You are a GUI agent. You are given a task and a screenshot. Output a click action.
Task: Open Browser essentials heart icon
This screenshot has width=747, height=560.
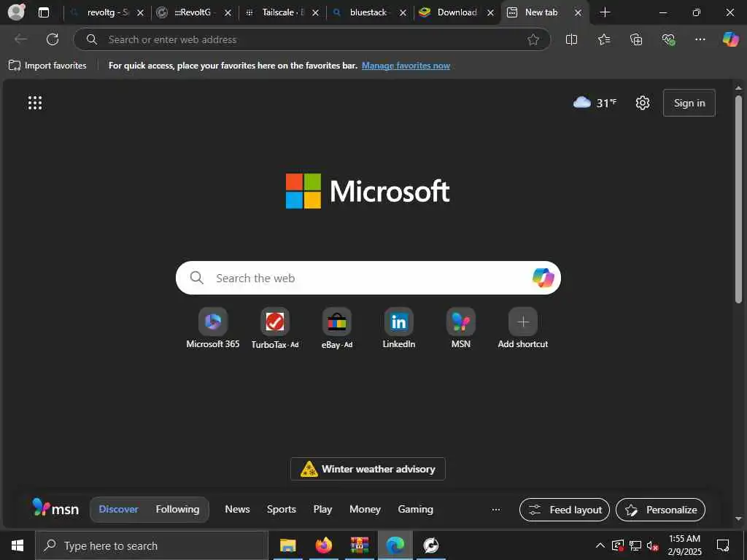(x=668, y=39)
